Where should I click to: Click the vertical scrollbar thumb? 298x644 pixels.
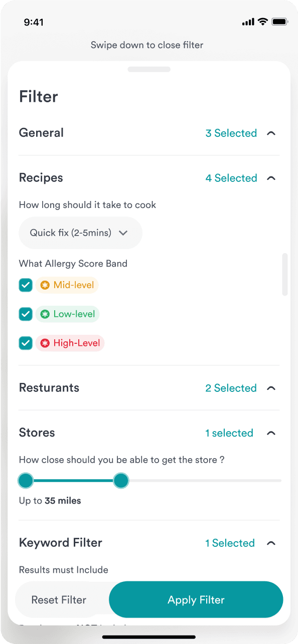(285, 274)
